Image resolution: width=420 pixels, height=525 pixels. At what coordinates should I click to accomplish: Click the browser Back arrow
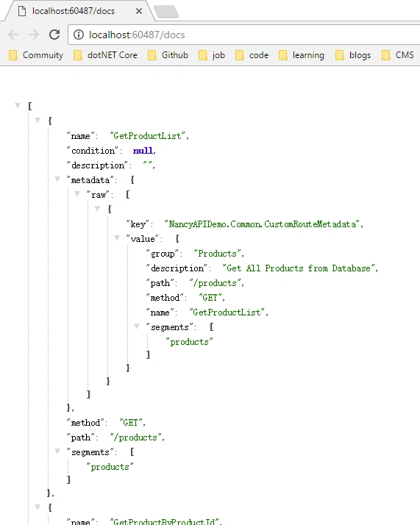tap(13, 35)
